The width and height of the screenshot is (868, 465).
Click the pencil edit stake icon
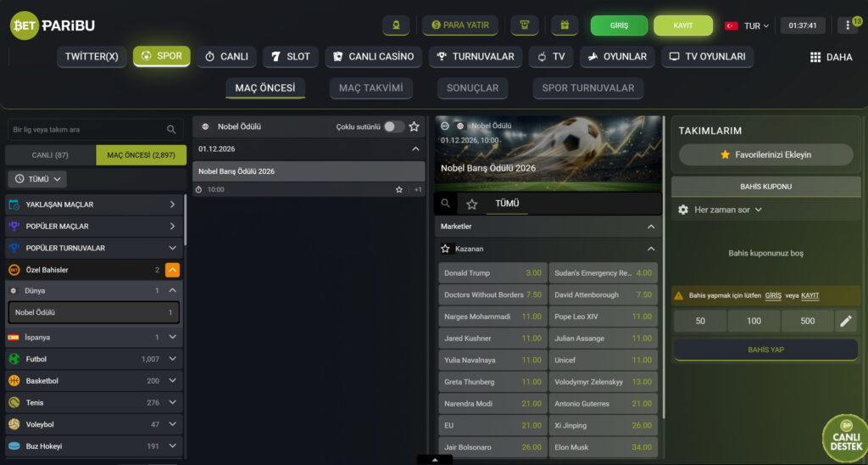click(x=846, y=321)
